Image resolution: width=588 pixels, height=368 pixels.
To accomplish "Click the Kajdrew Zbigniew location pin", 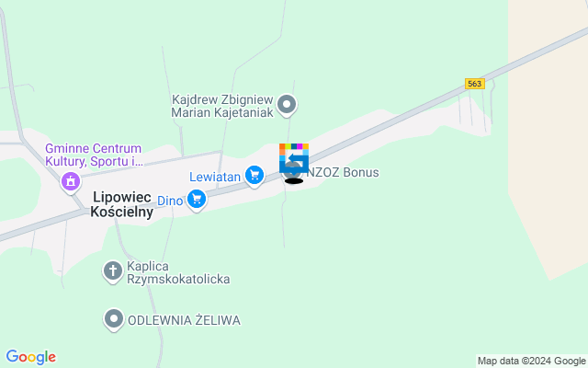I will (x=287, y=106).
